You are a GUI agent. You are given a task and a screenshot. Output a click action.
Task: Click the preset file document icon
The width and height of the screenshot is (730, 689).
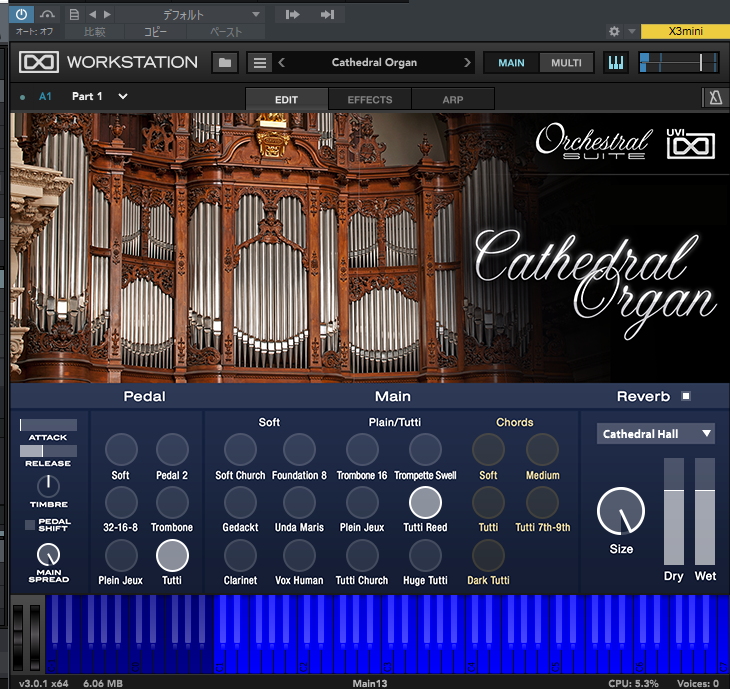tap(74, 14)
